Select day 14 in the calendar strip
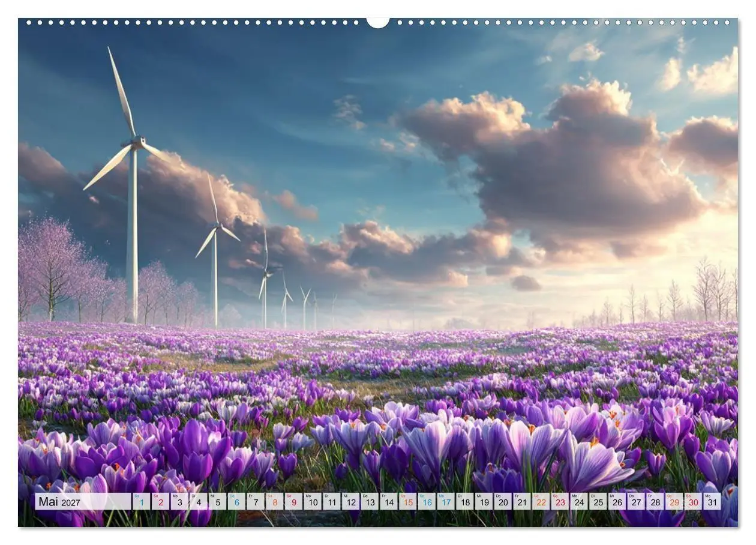 point(388,501)
